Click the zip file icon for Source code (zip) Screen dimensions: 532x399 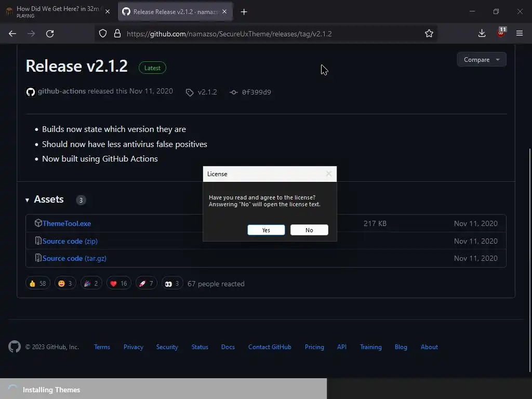coord(38,241)
